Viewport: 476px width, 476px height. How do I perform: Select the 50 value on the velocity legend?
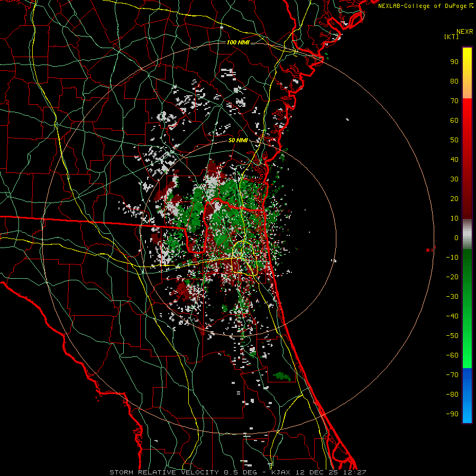pyautogui.click(x=454, y=140)
